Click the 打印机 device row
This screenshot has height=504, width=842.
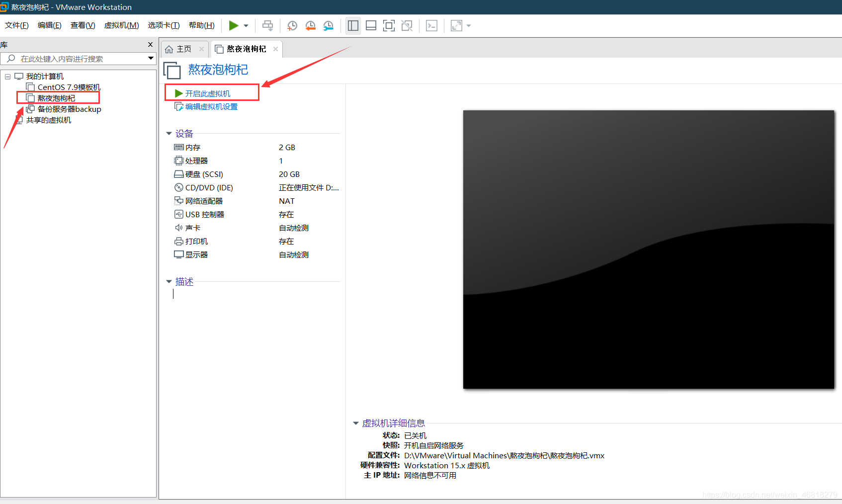coord(256,242)
